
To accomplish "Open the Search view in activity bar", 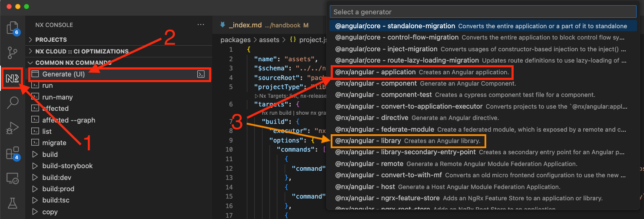I will click(13, 103).
